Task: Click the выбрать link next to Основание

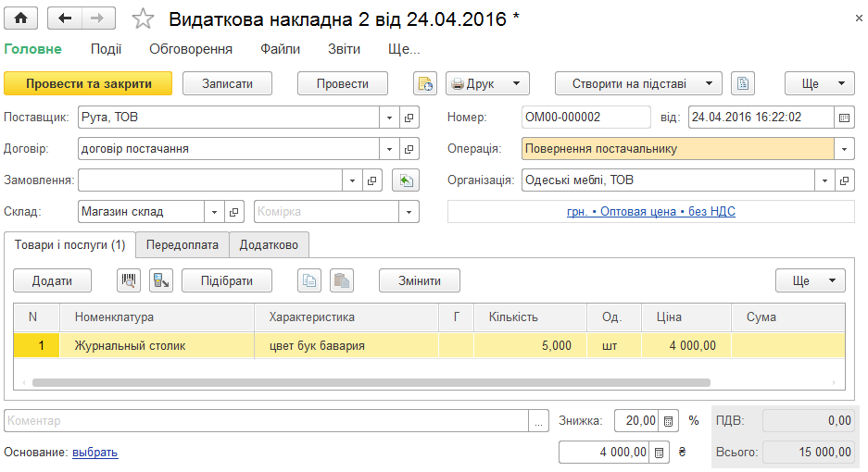Action: click(95, 453)
